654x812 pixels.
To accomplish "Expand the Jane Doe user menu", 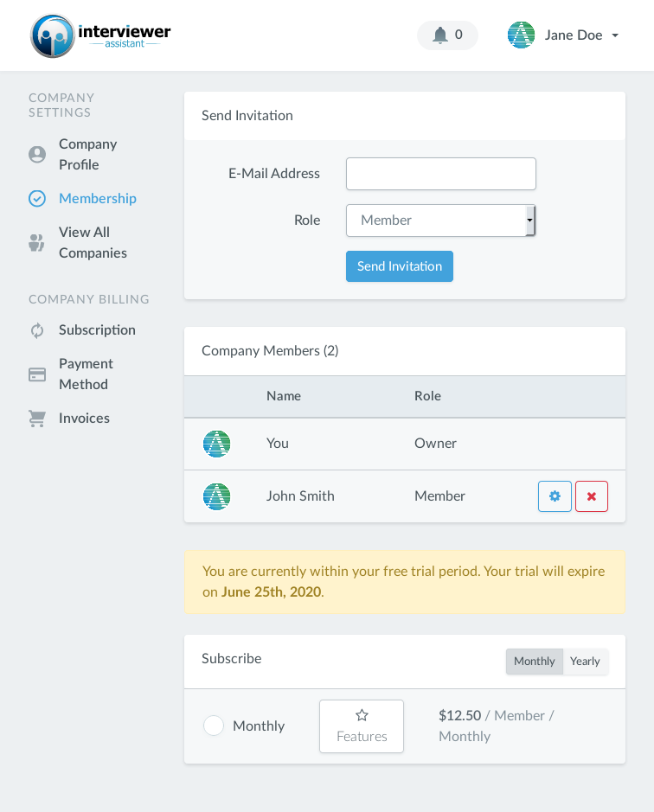I will (563, 35).
